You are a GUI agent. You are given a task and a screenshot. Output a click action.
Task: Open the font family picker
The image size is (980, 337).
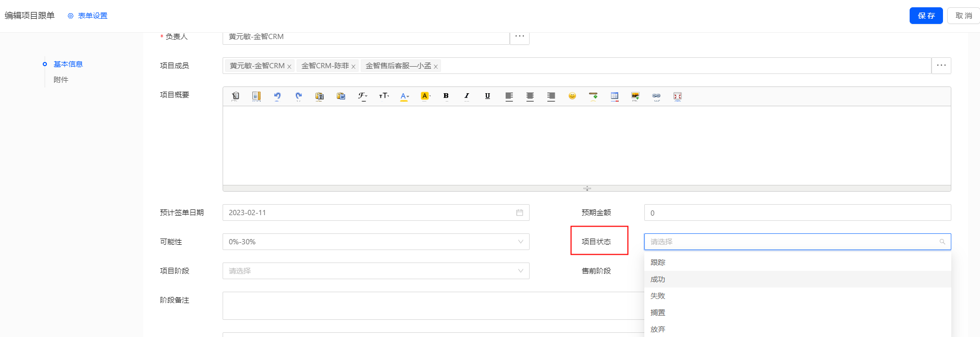(362, 96)
